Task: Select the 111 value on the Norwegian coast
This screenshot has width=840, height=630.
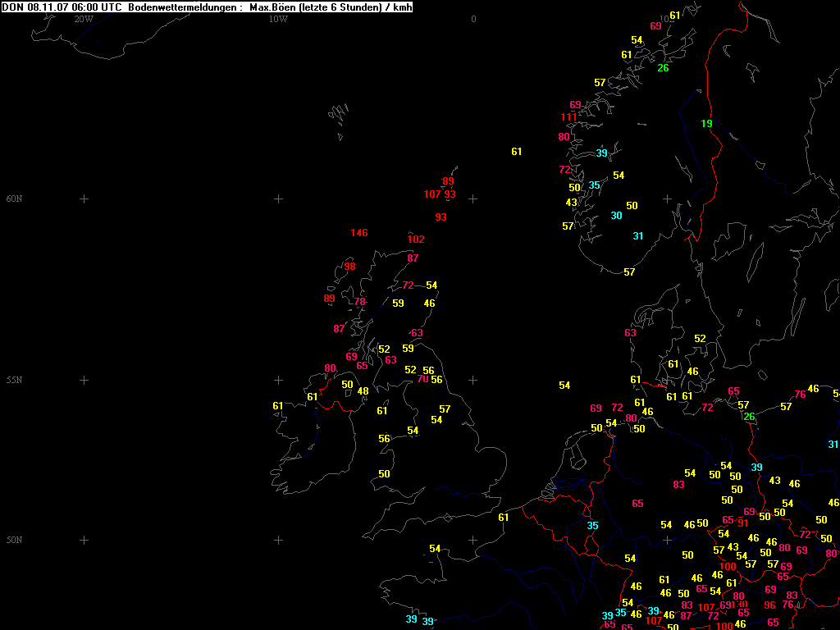Action: pos(568,117)
